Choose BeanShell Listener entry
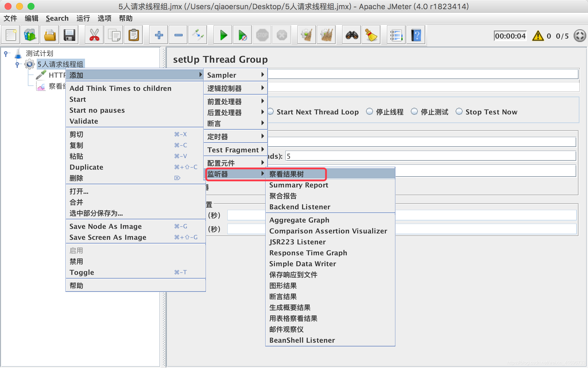The width and height of the screenshot is (588, 368). pyautogui.click(x=330, y=340)
